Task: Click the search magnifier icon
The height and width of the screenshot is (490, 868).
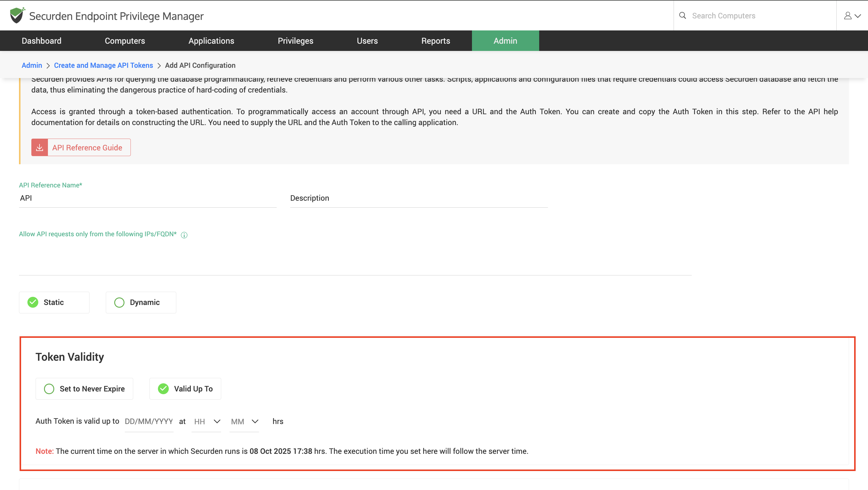Action: pos(682,15)
